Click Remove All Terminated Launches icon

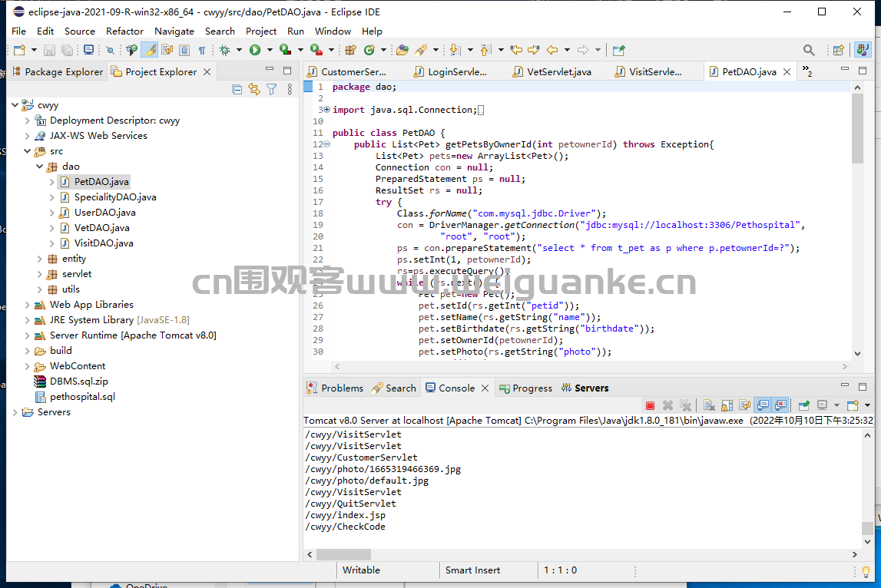click(x=685, y=405)
